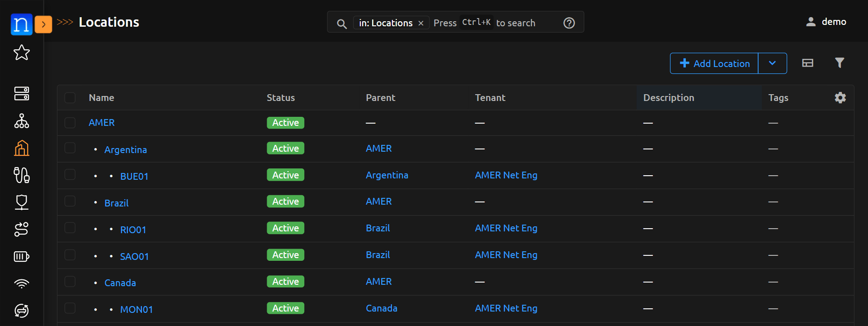Open the BUE01 location link

134,177
